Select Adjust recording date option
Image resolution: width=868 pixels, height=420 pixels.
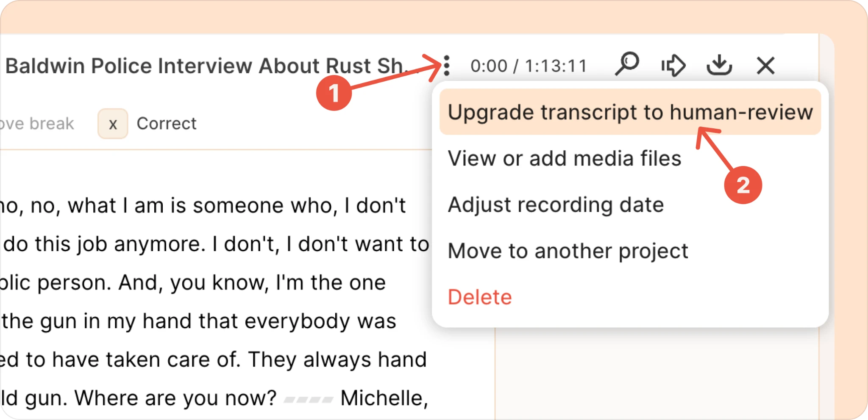click(x=556, y=205)
